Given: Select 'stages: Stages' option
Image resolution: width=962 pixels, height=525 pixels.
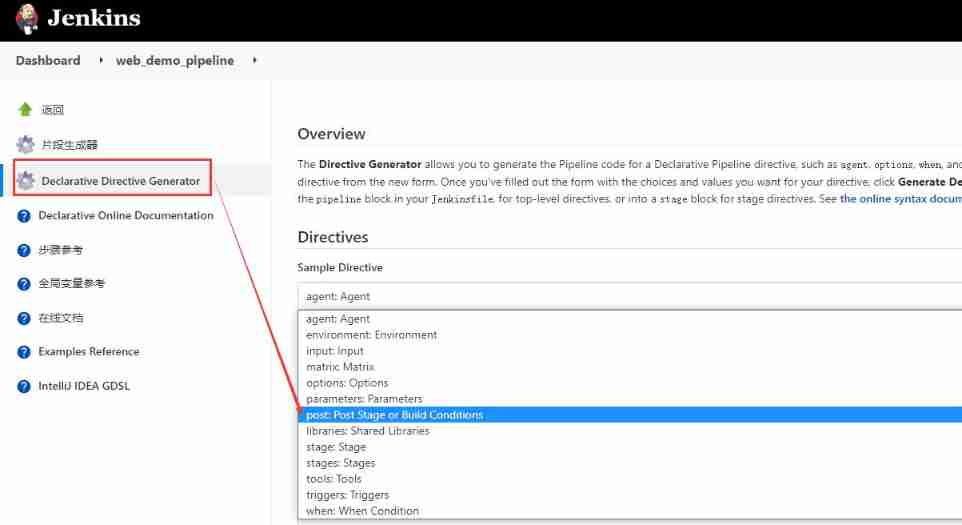Looking at the screenshot, I should coord(630,463).
